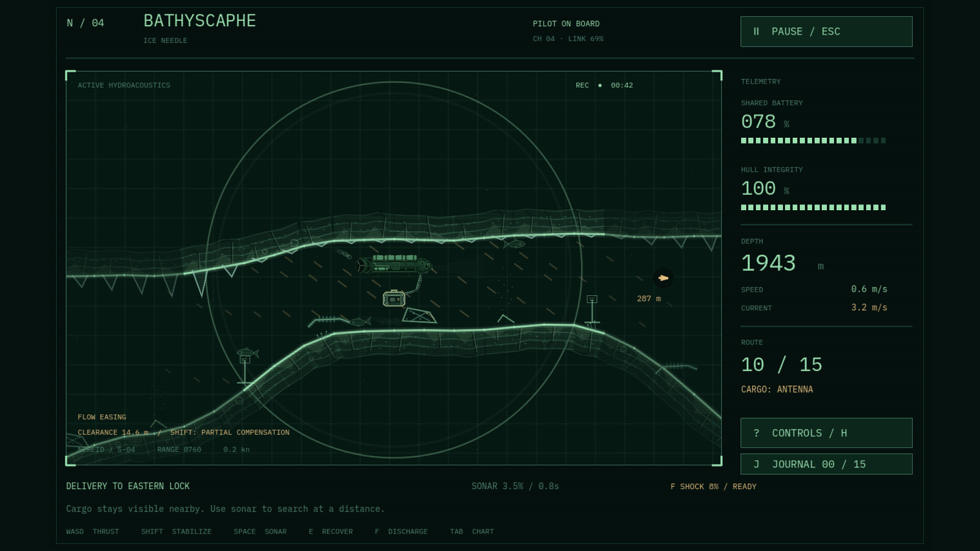Click the depth value 1943

[x=768, y=263]
